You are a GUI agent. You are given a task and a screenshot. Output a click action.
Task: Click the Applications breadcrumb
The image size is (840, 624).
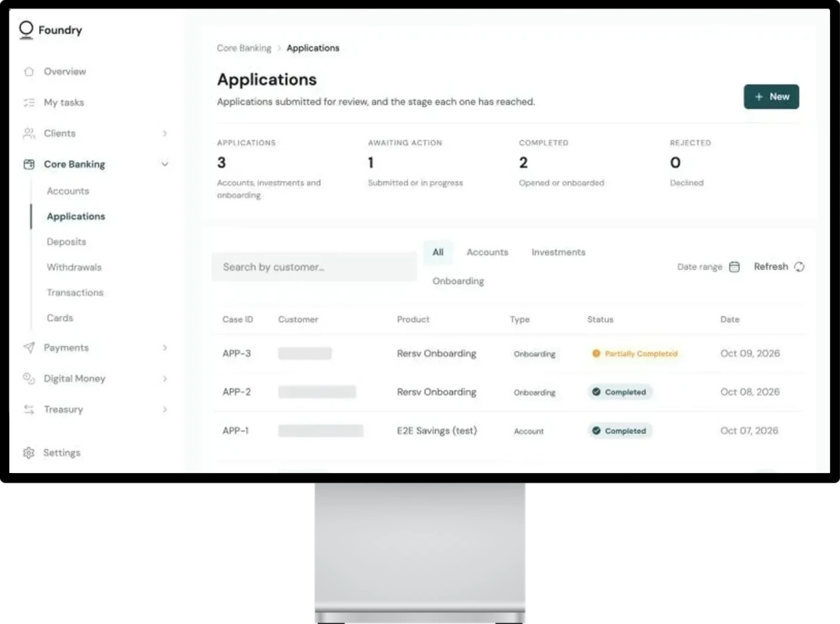coord(313,48)
